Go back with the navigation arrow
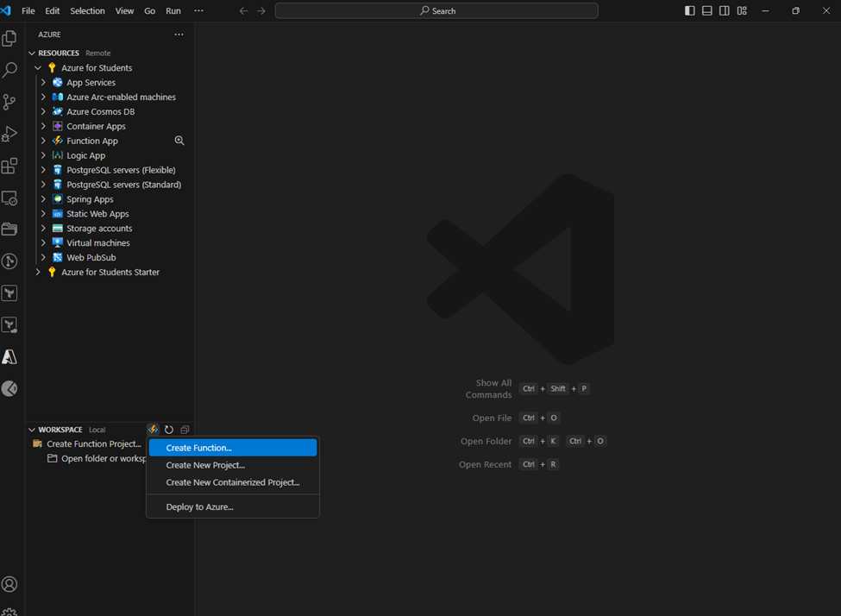The width and height of the screenshot is (841, 616). [x=243, y=10]
